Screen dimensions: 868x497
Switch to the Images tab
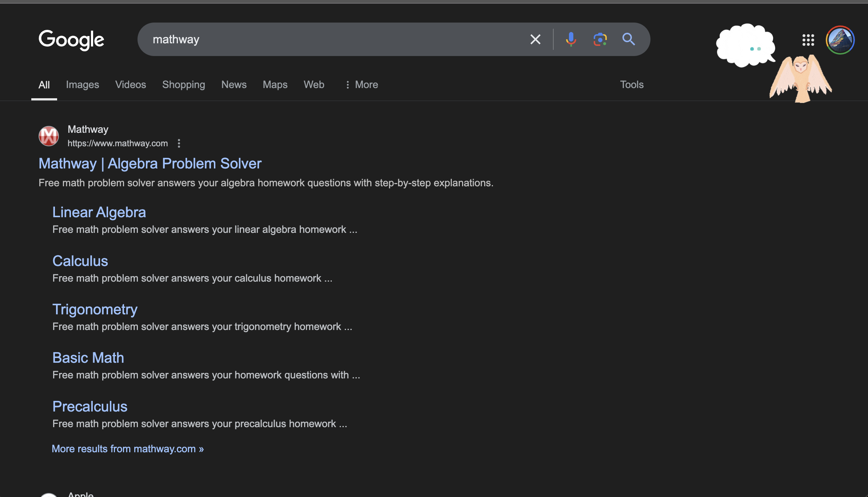click(83, 85)
